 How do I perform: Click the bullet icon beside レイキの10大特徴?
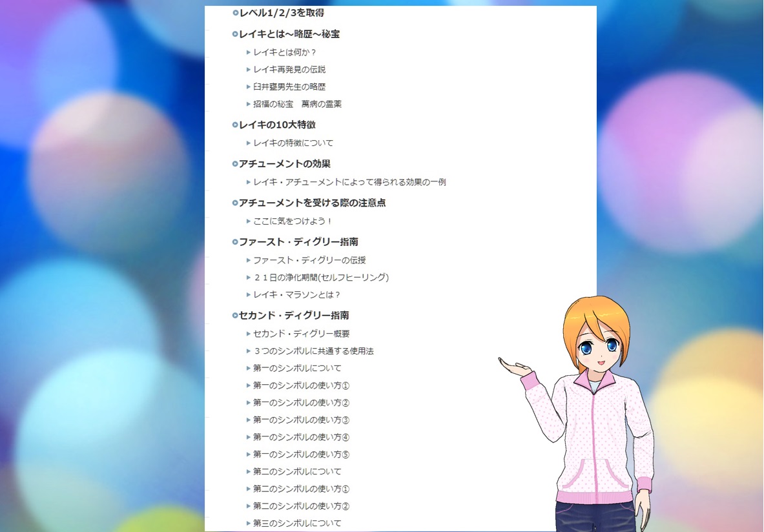coord(235,125)
